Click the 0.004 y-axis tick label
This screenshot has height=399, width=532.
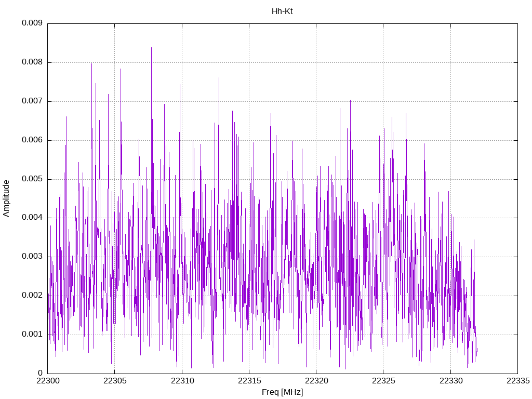[32, 218]
